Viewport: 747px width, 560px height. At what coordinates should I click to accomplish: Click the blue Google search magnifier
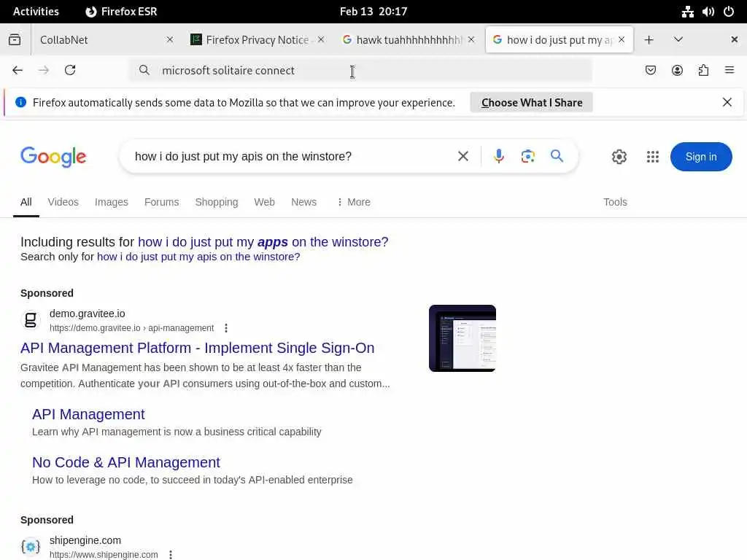557,156
